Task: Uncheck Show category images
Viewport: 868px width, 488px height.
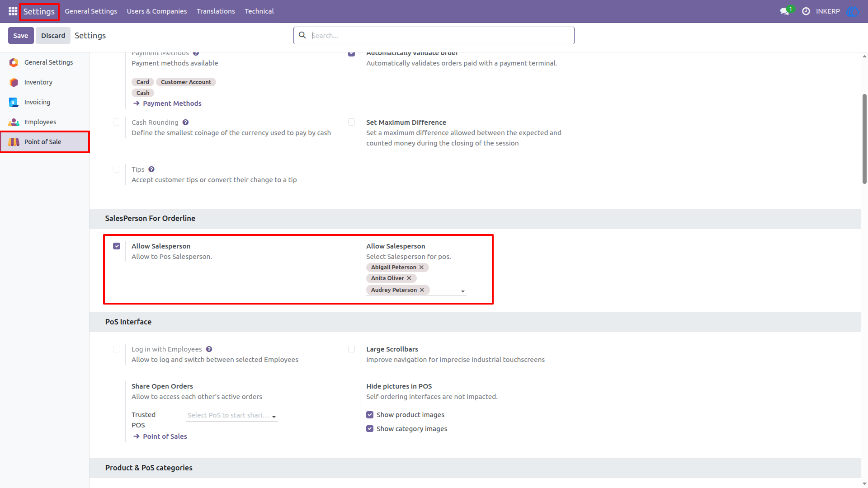Action: click(x=370, y=429)
